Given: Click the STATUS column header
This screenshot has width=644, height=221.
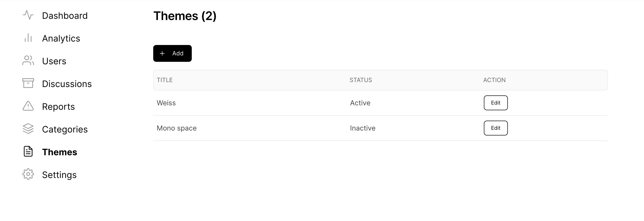Looking at the screenshot, I should tap(361, 80).
